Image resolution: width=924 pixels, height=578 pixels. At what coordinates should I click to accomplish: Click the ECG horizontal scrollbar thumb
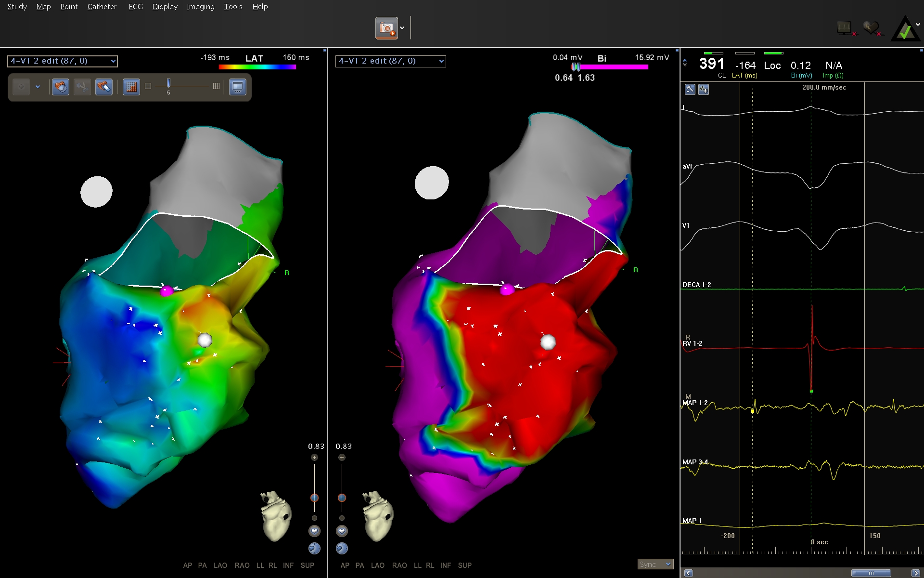click(x=871, y=573)
